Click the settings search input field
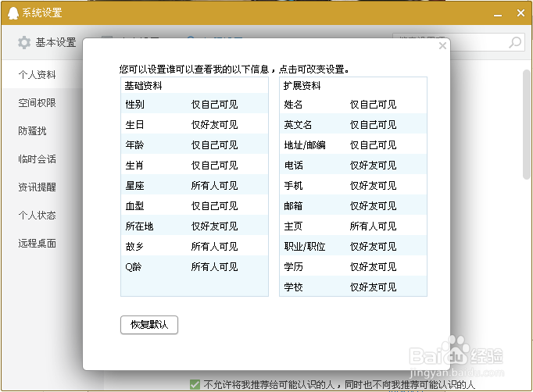 (479, 42)
